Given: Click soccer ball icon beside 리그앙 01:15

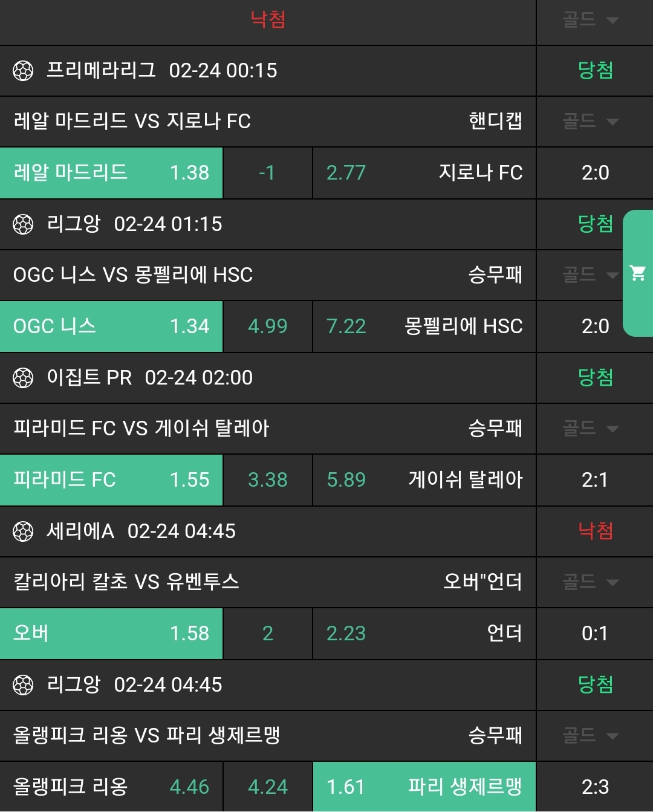Looking at the screenshot, I should coord(23,224).
